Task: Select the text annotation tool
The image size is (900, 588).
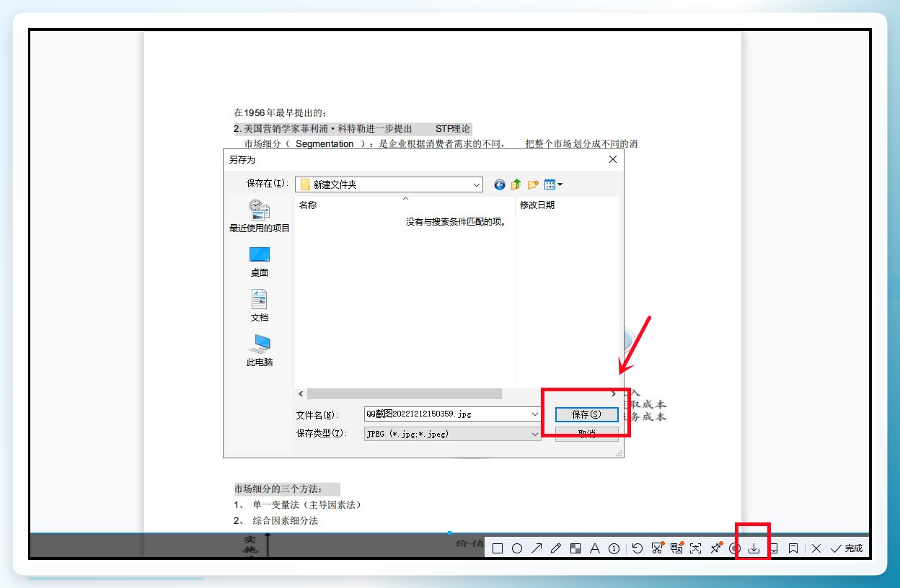Action: pos(595,548)
